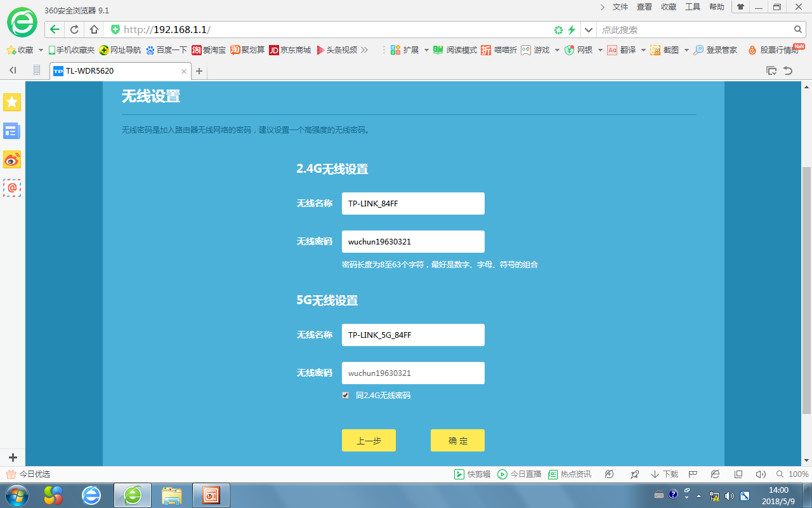Viewport: 812px width, 508px height.
Task: Click the 5G 无线名称 input field
Action: coord(413,335)
